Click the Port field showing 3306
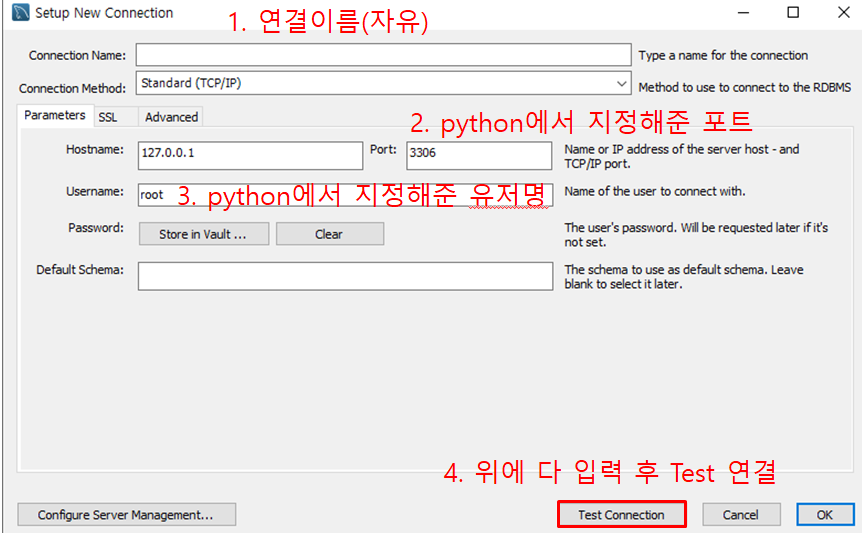862x533 pixels. (x=479, y=156)
